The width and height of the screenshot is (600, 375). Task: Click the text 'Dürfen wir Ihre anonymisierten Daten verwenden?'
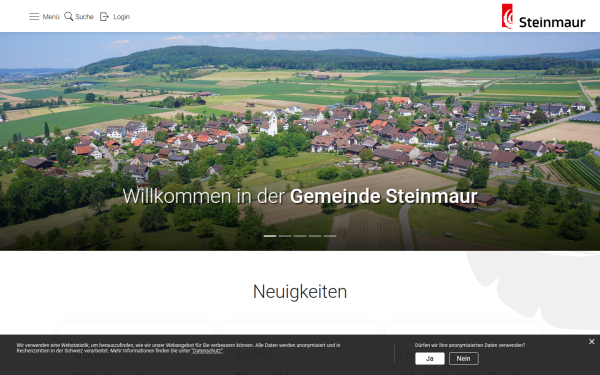[470, 345]
